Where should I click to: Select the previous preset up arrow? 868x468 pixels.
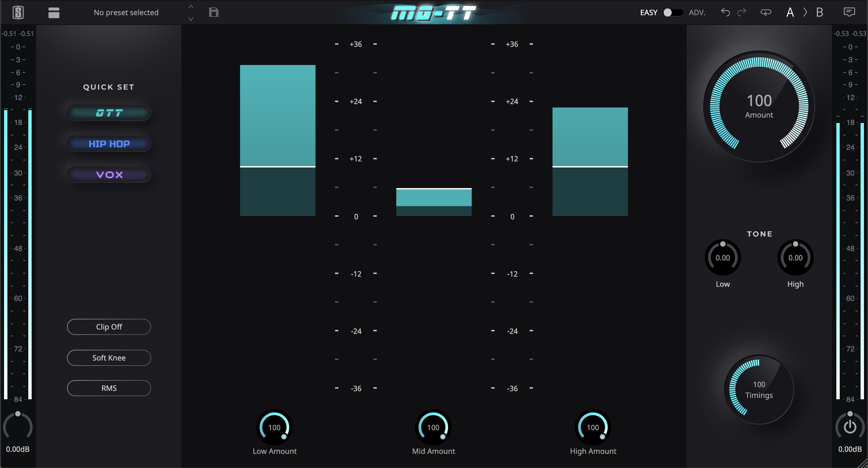[191, 7]
